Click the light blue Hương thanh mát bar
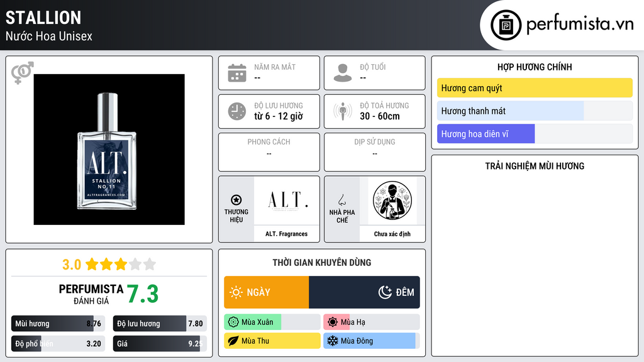 click(x=535, y=111)
